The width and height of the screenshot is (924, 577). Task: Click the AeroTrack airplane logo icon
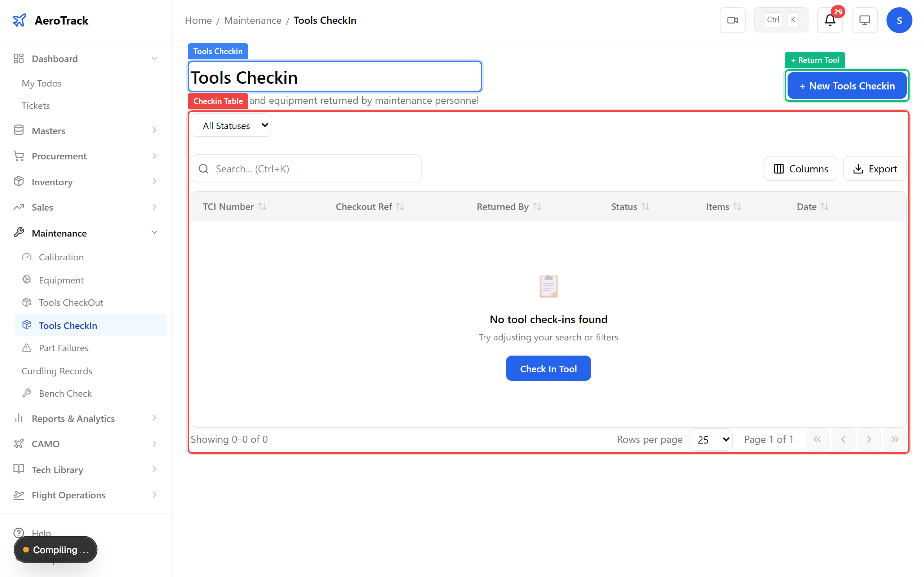coord(19,20)
